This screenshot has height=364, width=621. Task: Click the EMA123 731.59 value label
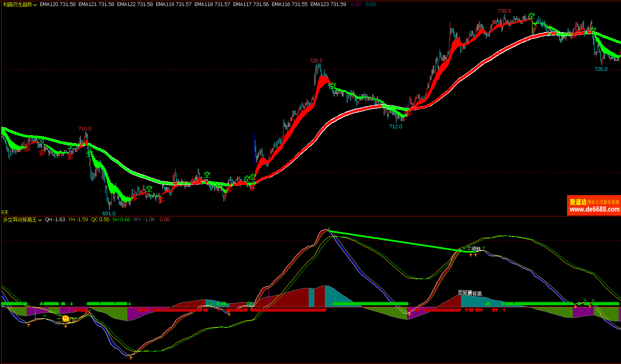(x=328, y=4)
